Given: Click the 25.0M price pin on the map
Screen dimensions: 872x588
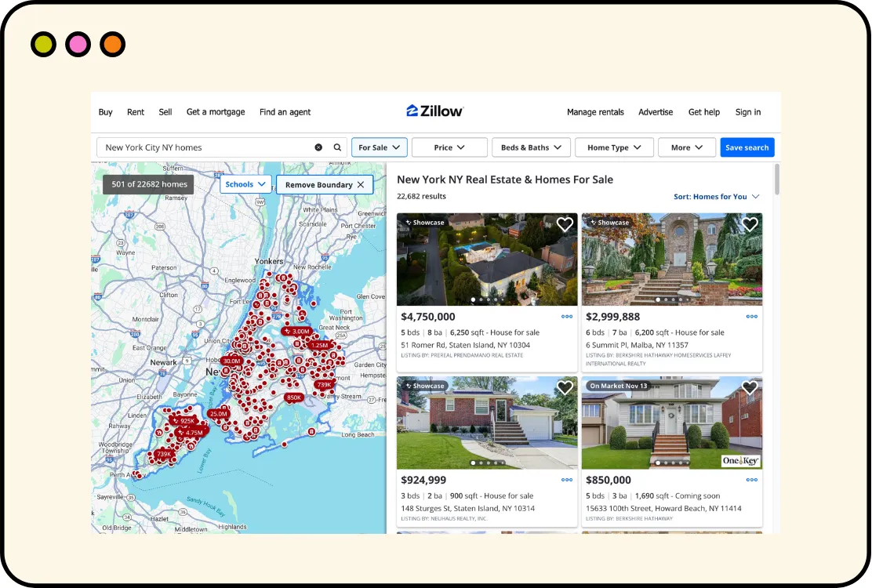Looking at the screenshot, I should click(217, 413).
